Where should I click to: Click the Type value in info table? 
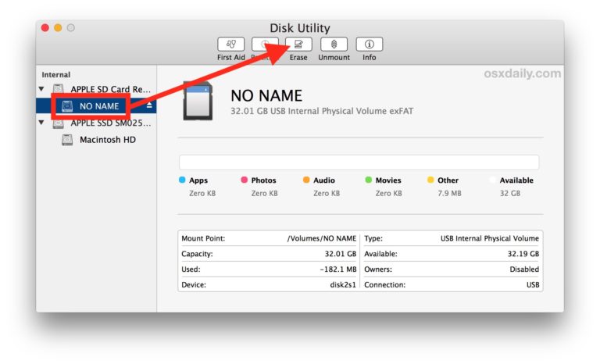pos(489,238)
